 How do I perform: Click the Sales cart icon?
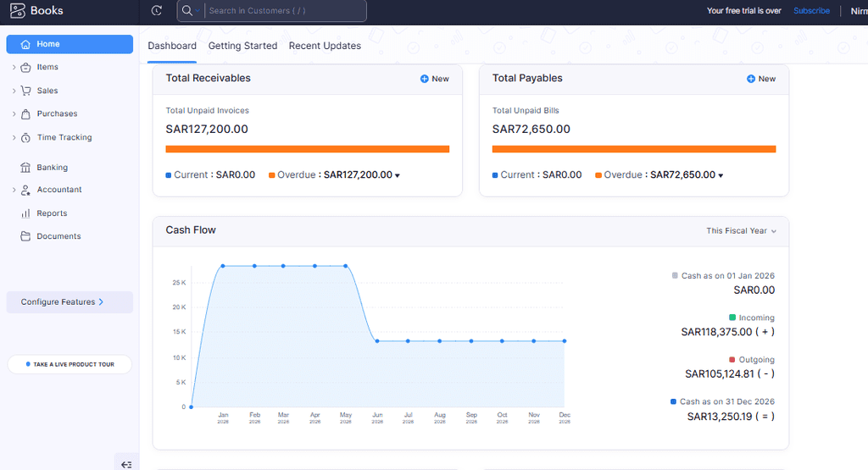click(25, 91)
